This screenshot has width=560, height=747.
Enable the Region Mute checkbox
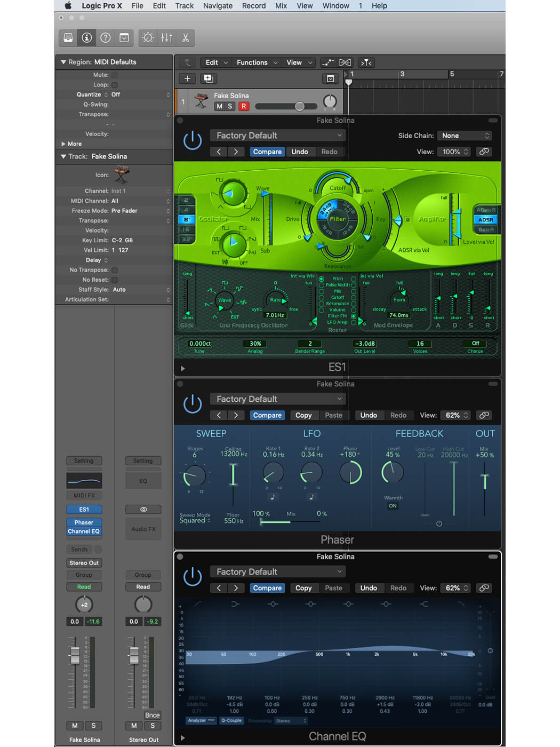115,75
